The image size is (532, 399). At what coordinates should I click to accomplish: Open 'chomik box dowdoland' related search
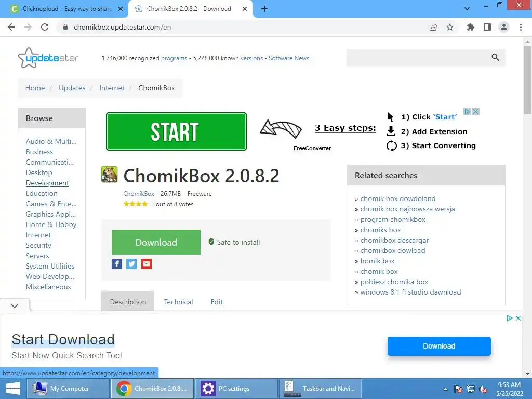[397, 198]
